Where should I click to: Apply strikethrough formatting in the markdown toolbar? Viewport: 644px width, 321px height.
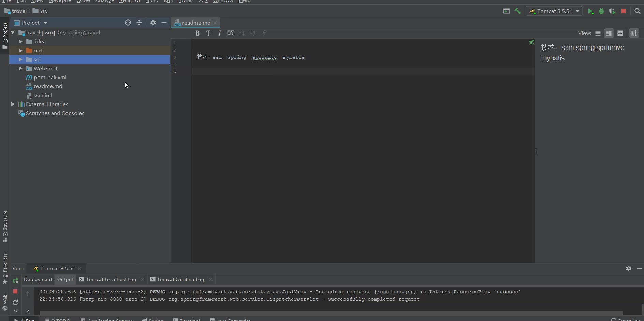coord(208,33)
